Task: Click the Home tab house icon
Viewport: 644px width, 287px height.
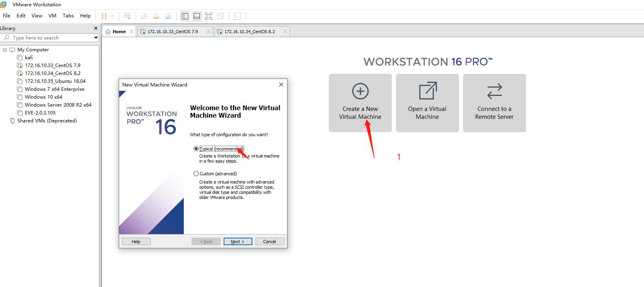Action: coord(108,32)
